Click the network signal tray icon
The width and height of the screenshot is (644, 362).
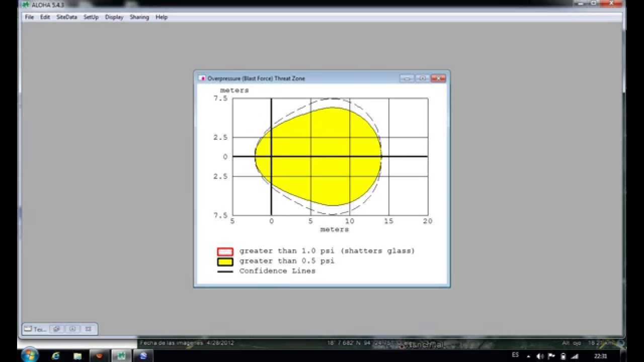pyautogui.click(x=575, y=356)
